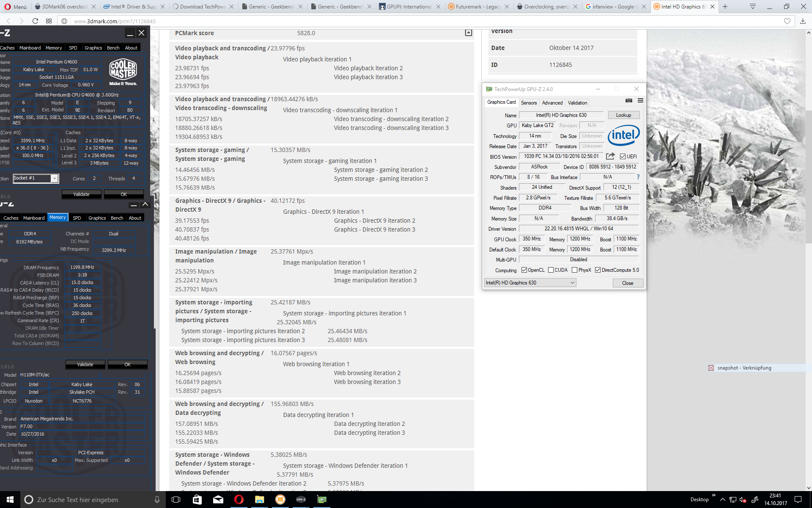Open Mail app from taskbar
This screenshot has height=508, width=812.
[x=218, y=500]
